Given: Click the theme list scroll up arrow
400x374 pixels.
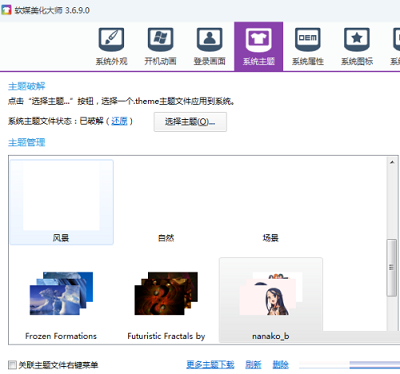Looking at the screenshot, I should pyautogui.click(x=392, y=162).
